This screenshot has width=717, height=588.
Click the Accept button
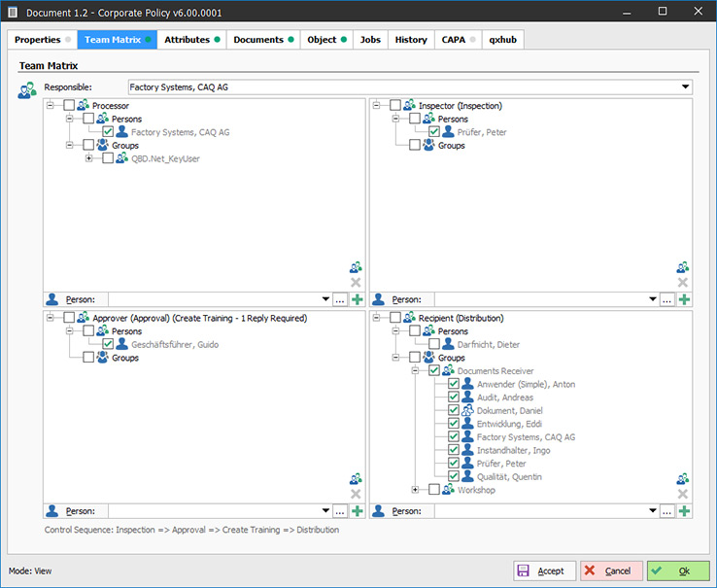[x=544, y=571]
